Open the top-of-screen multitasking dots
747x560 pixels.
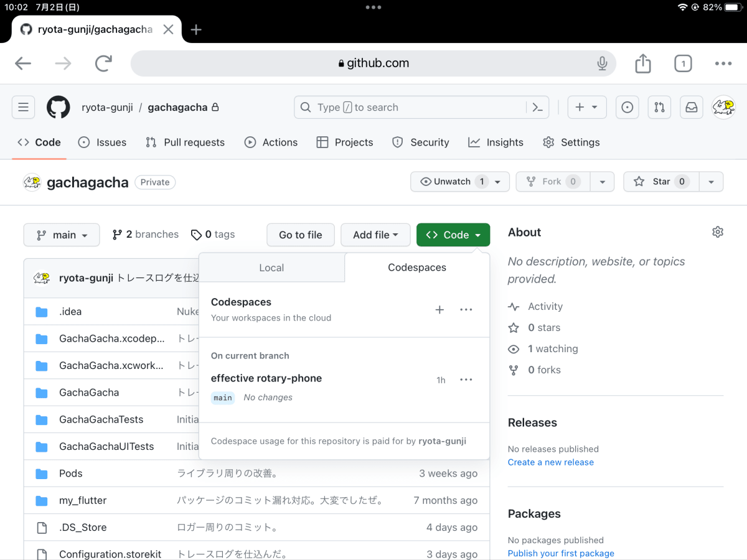pyautogui.click(x=374, y=7)
